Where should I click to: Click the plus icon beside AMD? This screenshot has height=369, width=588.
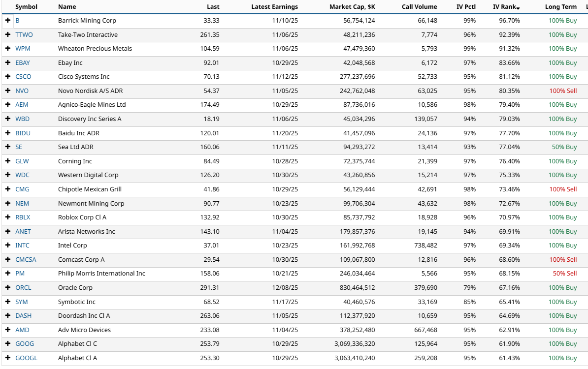8,330
